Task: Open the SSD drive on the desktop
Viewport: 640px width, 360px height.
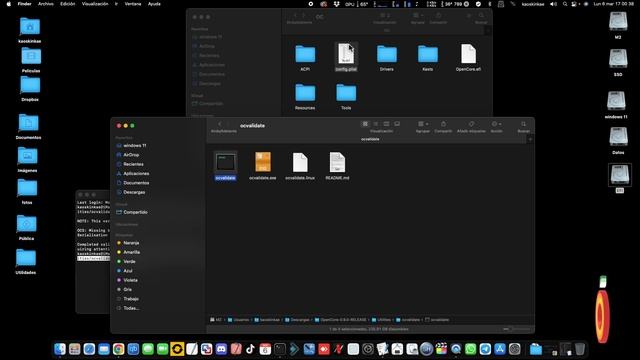Action: tap(618, 62)
